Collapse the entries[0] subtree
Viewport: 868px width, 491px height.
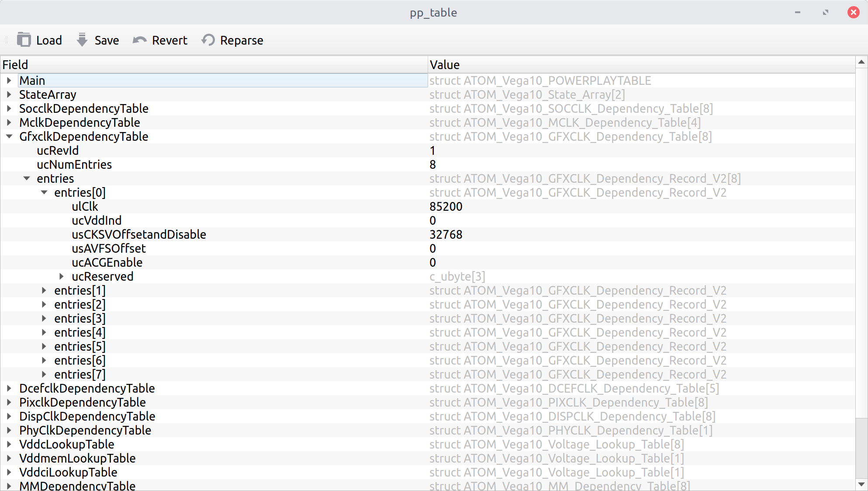click(44, 192)
